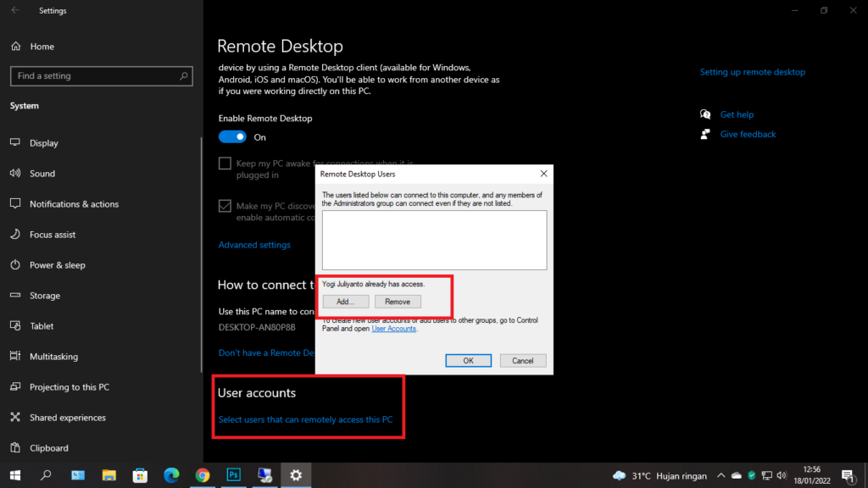Select the Storage category
The height and width of the screenshot is (488, 868).
tap(44, 296)
